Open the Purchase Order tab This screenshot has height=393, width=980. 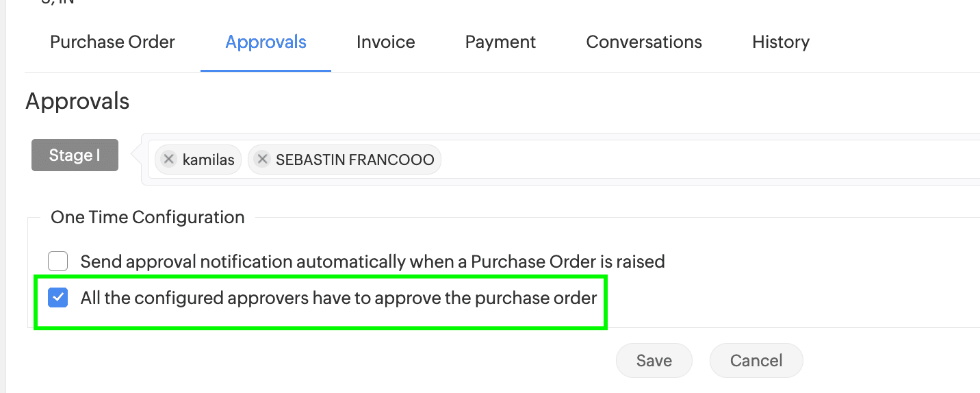coord(112,42)
